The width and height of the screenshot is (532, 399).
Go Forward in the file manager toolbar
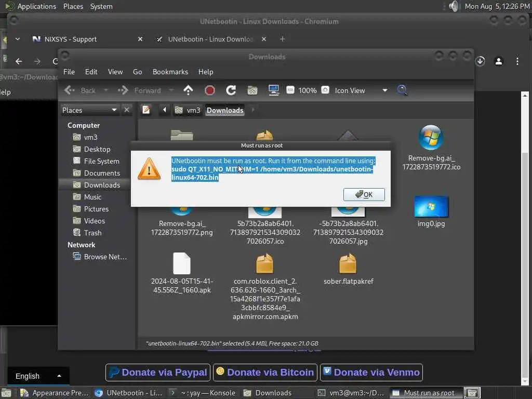click(139, 90)
